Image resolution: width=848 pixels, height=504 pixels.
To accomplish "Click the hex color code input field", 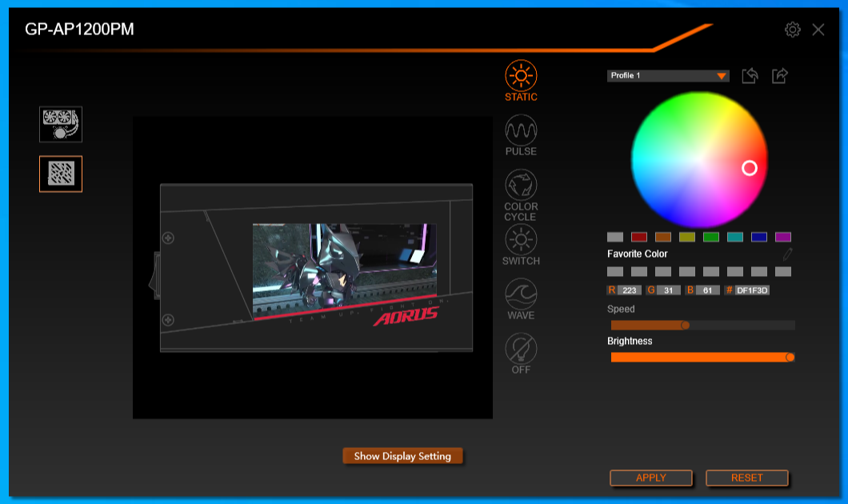I will (x=752, y=290).
